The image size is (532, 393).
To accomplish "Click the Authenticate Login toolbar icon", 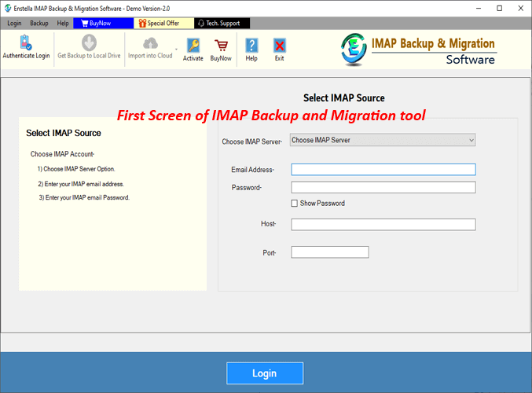I will [x=26, y=42].
